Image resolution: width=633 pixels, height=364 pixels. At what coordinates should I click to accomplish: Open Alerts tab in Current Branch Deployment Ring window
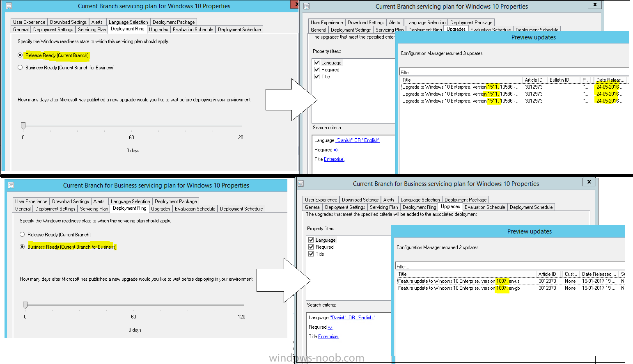coord(97,22)
